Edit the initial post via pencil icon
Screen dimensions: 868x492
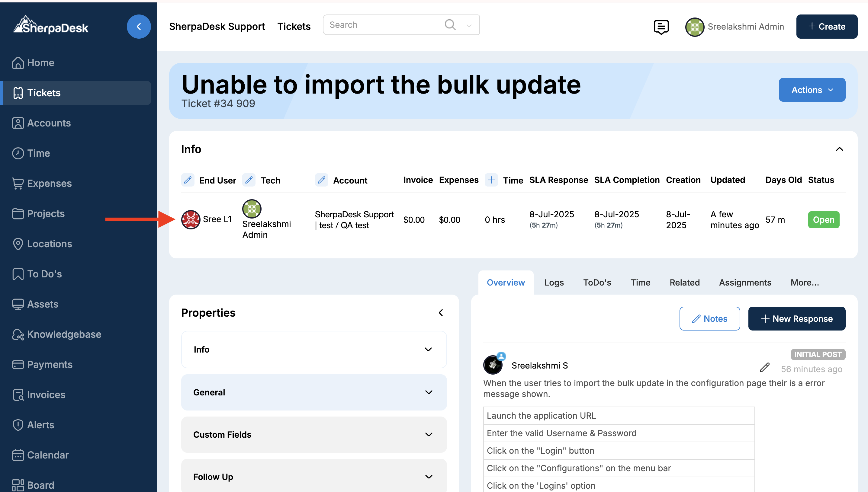click(765, 367)
